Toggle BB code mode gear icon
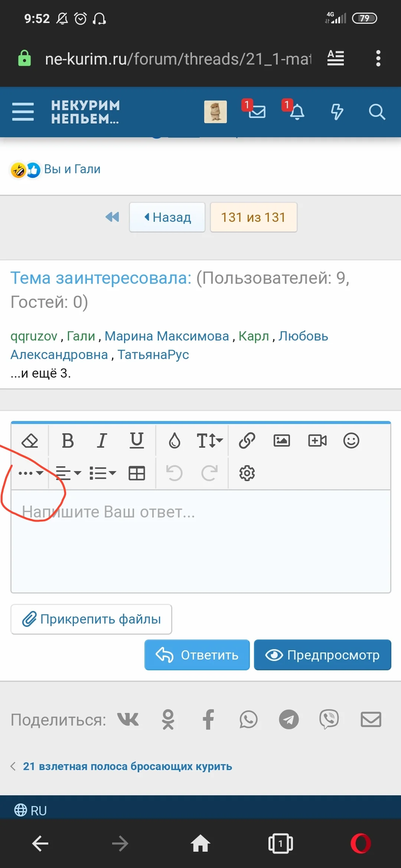The image size is (401, 868). click(x=247, y=473)
